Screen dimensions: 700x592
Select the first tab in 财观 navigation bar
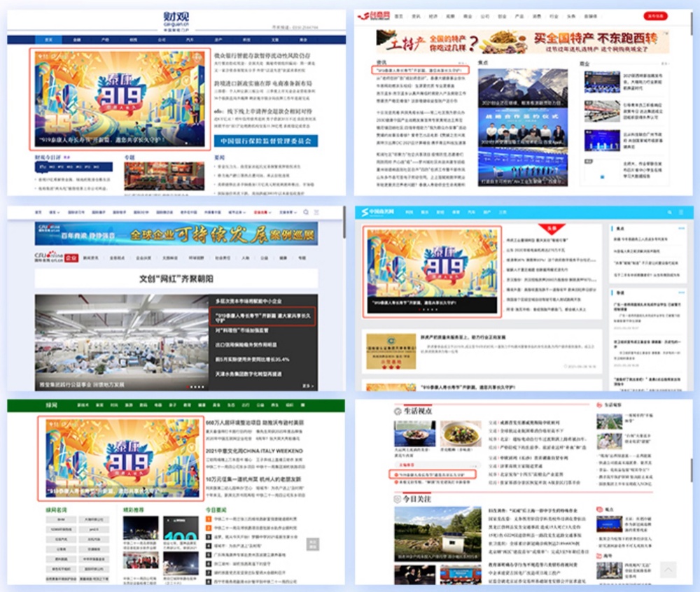pyautogui.click(x=48, y=41)
